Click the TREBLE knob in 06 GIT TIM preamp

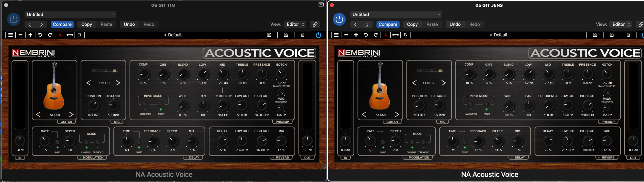click(x=242, y=73)
